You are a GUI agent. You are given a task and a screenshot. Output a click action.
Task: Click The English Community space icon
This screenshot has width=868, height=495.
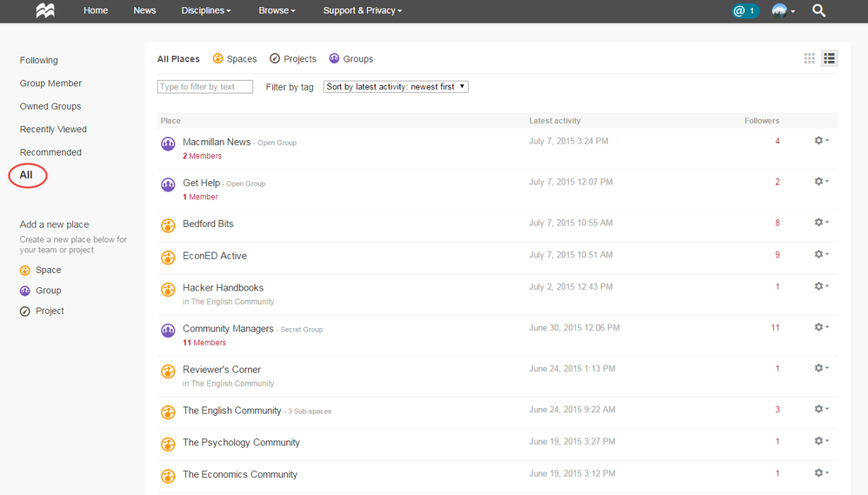click(168, 412)
